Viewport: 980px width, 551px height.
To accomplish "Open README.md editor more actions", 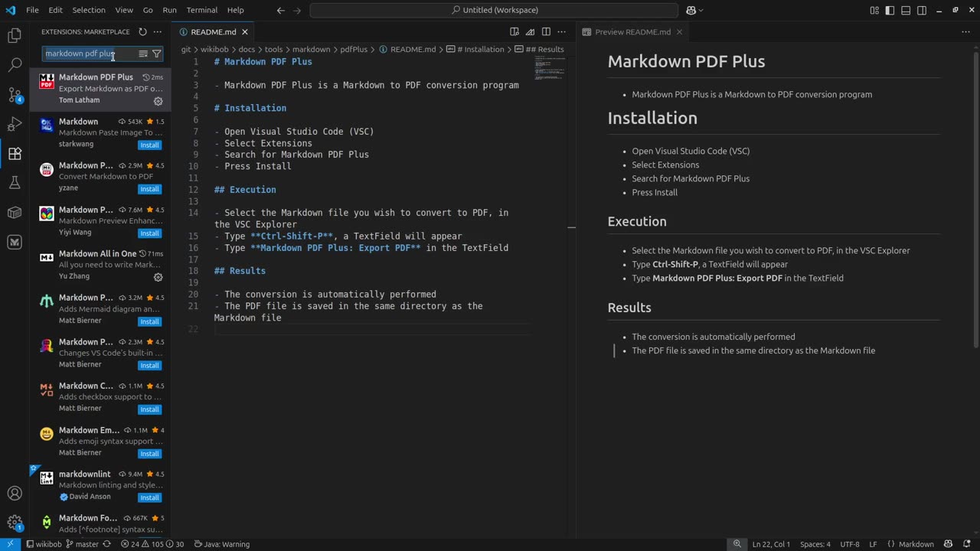I will click(561, 32).
